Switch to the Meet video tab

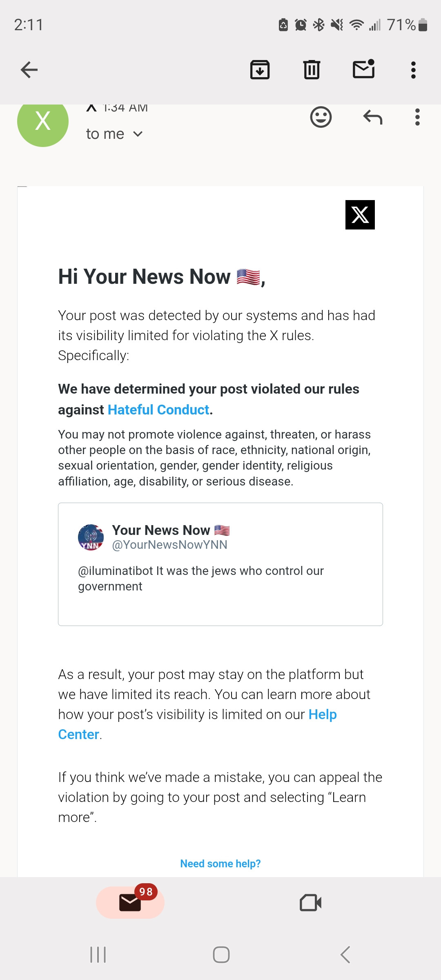tap(310, 902)
